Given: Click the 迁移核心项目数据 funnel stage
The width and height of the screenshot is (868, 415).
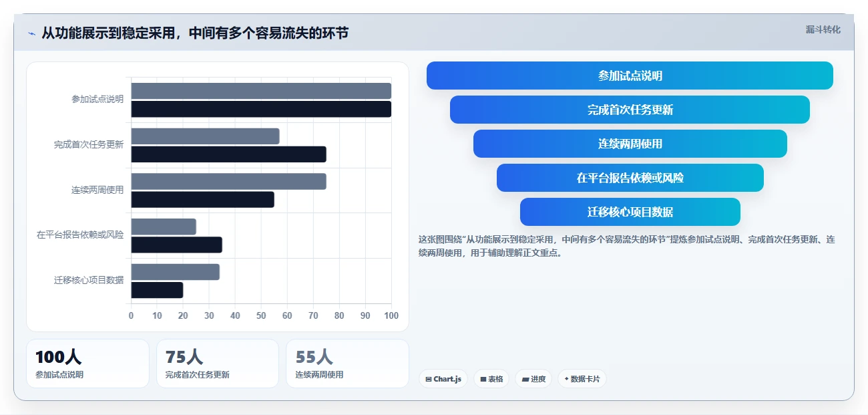Looking at the screenshot, I should point(630,212).
